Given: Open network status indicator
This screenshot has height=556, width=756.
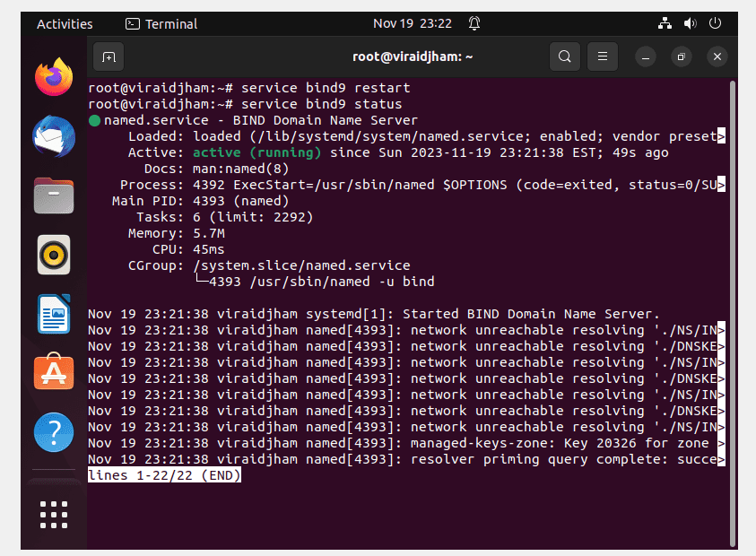Looking at the screenshot, I should click(x=665, y=23).
